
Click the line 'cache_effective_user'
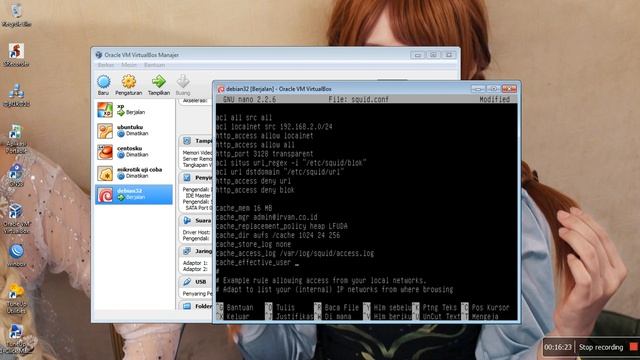point(253,262)
